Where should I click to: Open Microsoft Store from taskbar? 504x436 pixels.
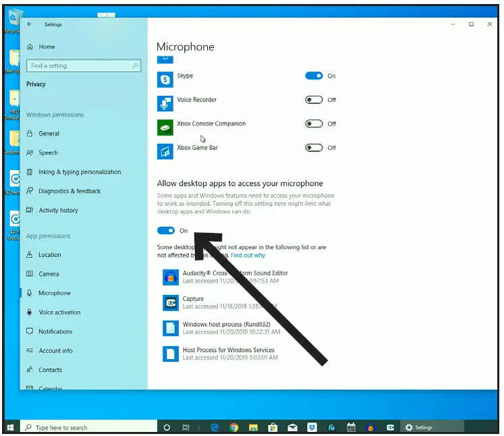[273, 427]
